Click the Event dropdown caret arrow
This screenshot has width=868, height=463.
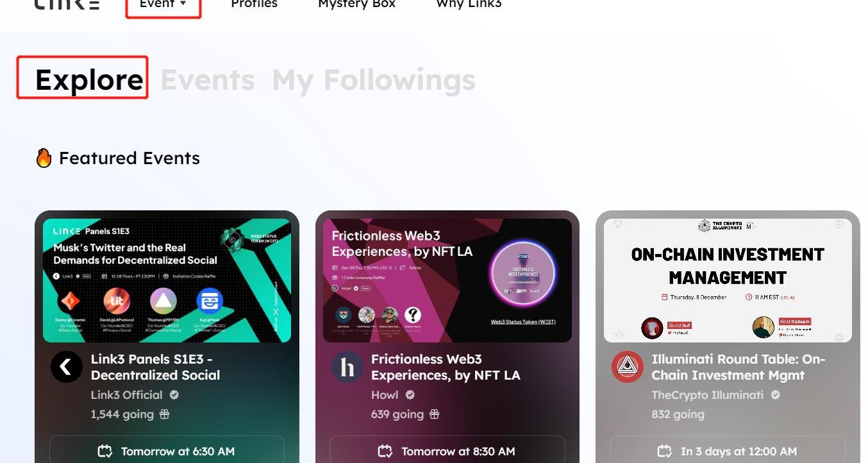click(183, 4)
